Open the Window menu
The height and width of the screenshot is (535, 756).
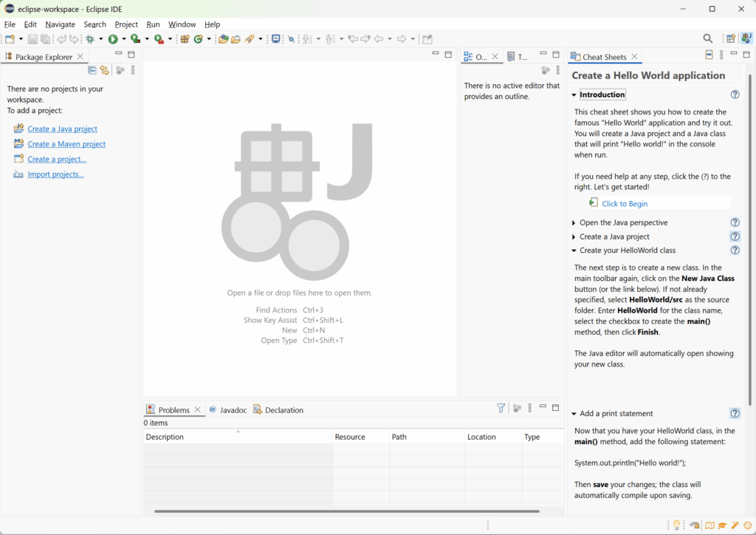pyautogui.click(x=182, y=24)
